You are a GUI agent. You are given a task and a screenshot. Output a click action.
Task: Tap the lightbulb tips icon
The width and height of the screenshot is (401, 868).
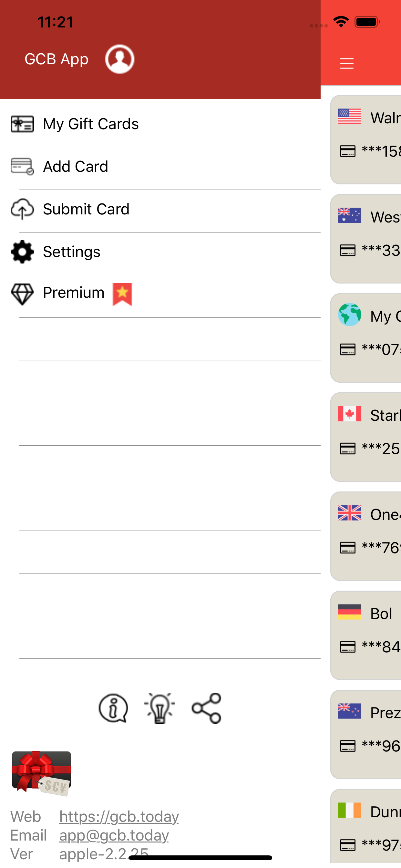tap(160, 708)
